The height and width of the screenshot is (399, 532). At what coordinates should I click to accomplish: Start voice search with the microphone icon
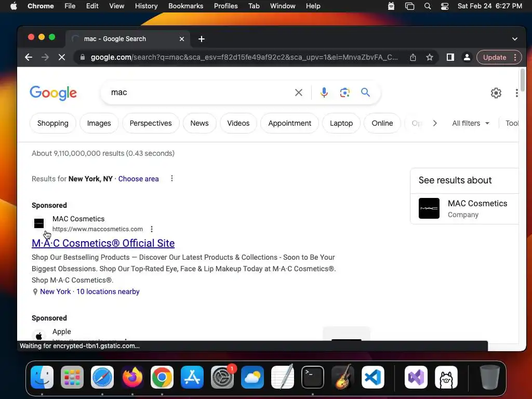tap(324, 92)
